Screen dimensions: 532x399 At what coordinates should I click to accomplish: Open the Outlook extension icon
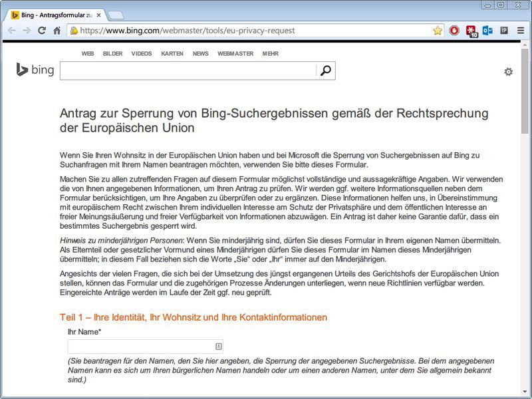(487, 31)
